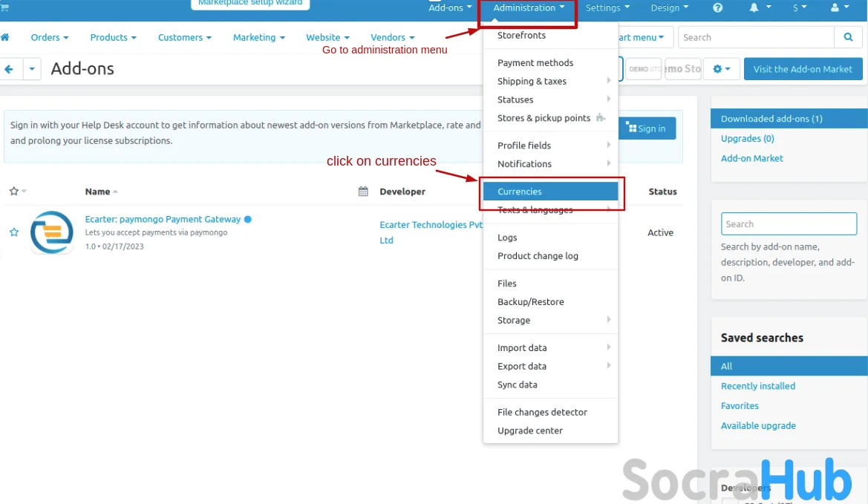Open dropdown arrow next to back button
Image resolution: width=868 pixels, height=504 pixels.
pos(31,69)
